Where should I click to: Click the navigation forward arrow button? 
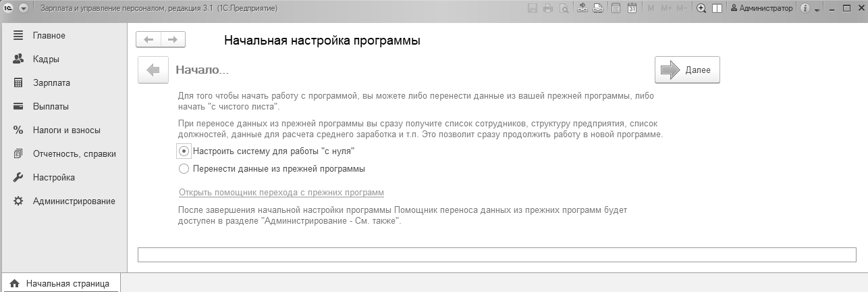(x=173, y=40)
